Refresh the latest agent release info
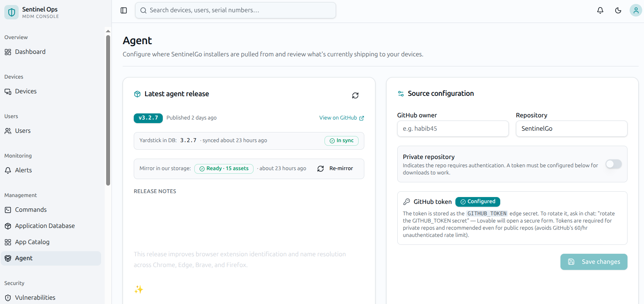Screen dimensions: 644x304 tap(355, 95)
